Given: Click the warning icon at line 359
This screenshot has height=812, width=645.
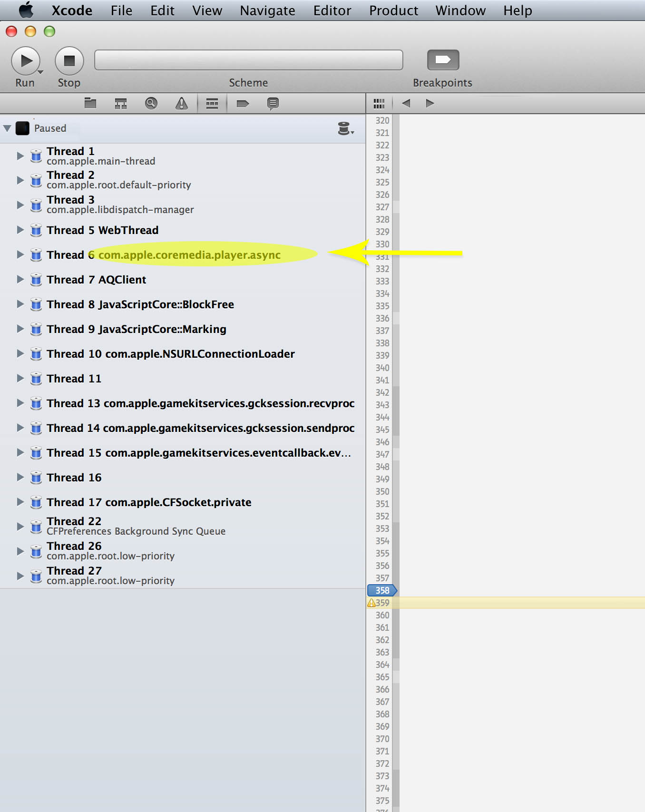Looking at the screenshot, I should [x=371, y=603].
